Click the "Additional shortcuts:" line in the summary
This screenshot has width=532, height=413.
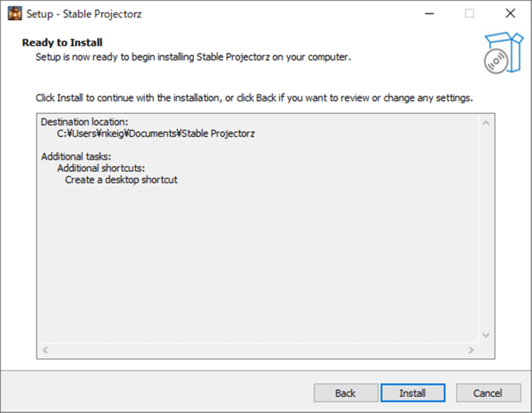[101, 168]
